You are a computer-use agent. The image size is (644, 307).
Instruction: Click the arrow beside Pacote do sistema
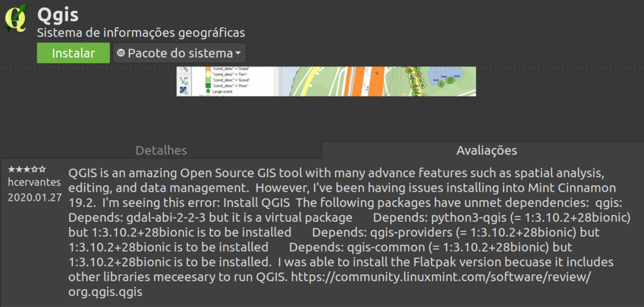(238, 53)
